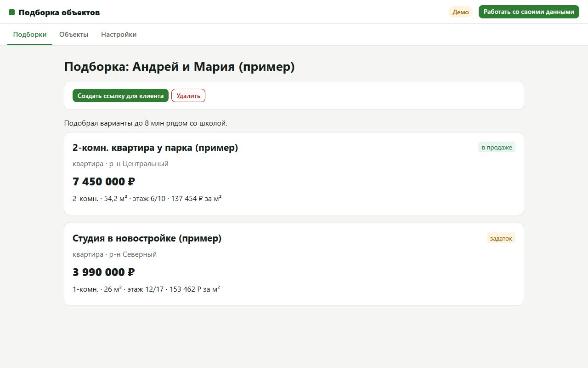Open the Студия в новостройке card title
Viewport: 588px width, 368px height.
147,238
